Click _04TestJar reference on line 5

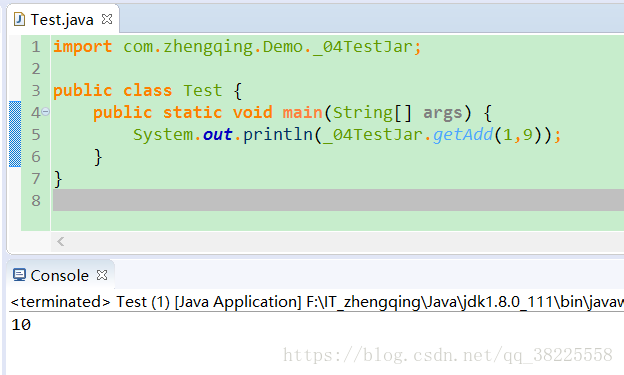[372, 135]
